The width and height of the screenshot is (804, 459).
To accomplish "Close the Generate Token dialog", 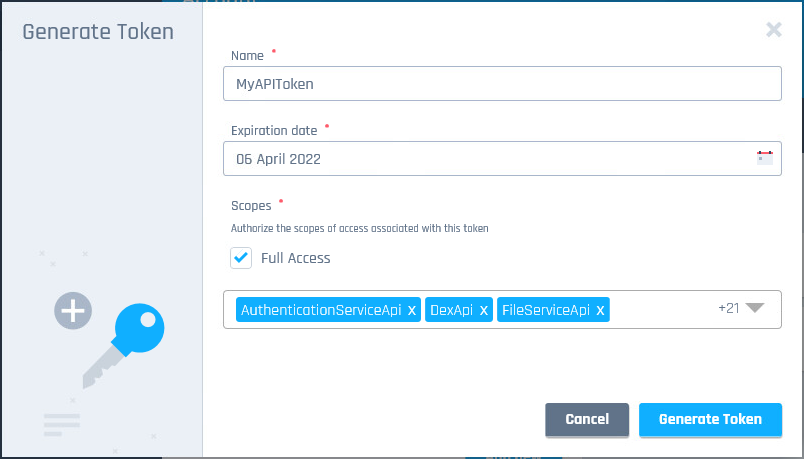I will click(x=773, y=30).
